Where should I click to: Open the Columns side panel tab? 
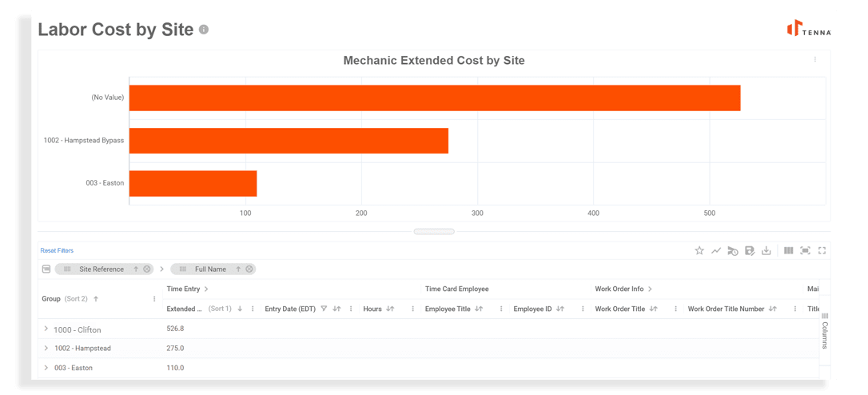tap(825, 331)
